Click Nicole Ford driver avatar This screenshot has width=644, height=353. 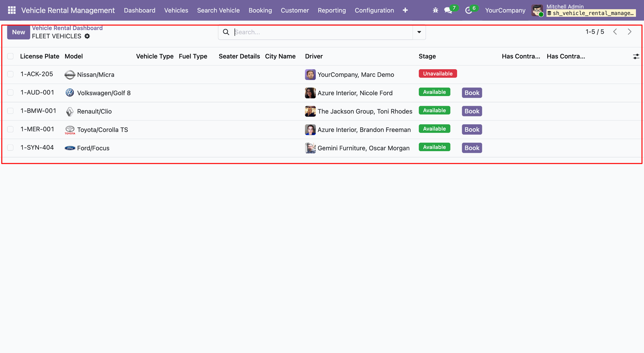(310, 93)
